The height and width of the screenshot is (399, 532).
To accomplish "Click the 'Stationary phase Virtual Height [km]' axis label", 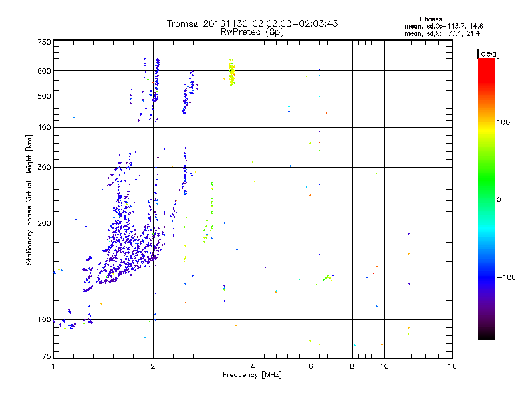I will coord(29,199).
